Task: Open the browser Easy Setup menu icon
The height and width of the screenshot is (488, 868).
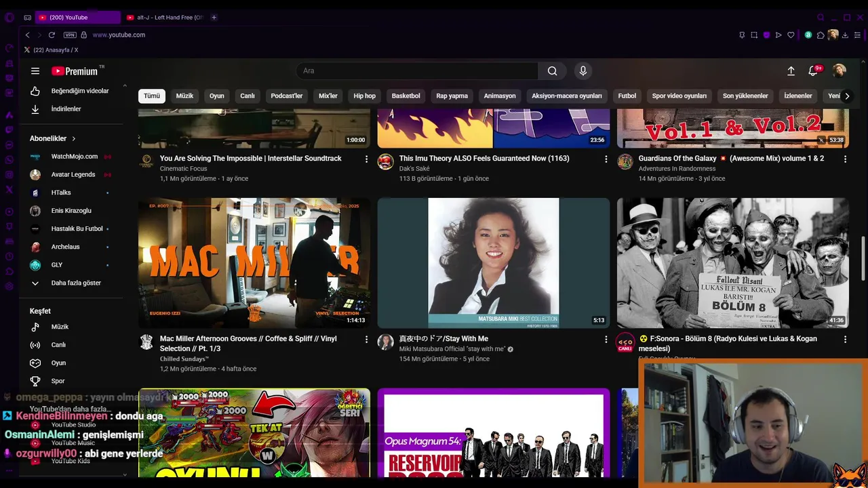Action: coord(858,35)
